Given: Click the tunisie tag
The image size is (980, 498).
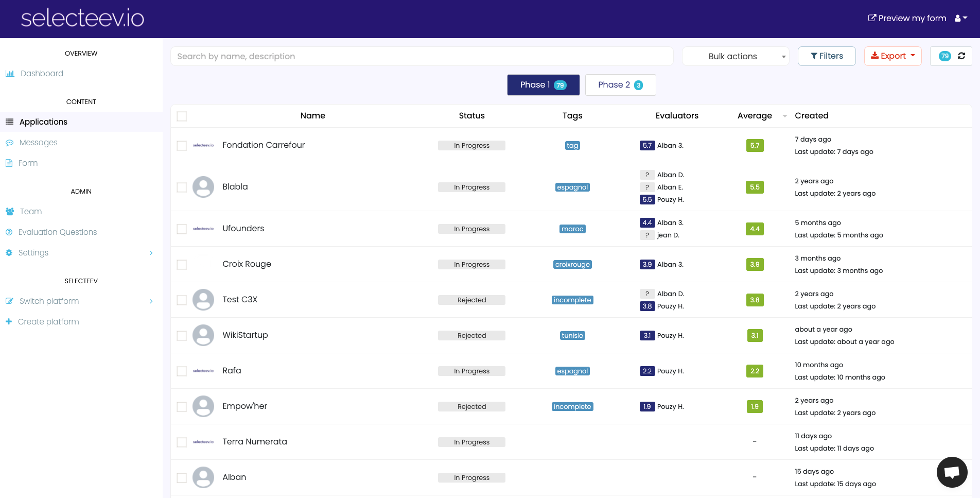Looking at the screenshot, I should pyautogui.click(x=572, y=336).
